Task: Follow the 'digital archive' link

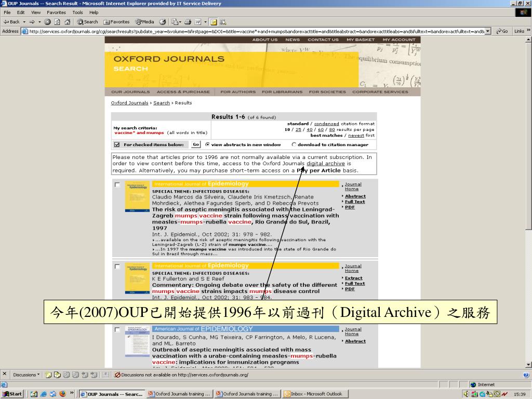Action: [325, 164]
